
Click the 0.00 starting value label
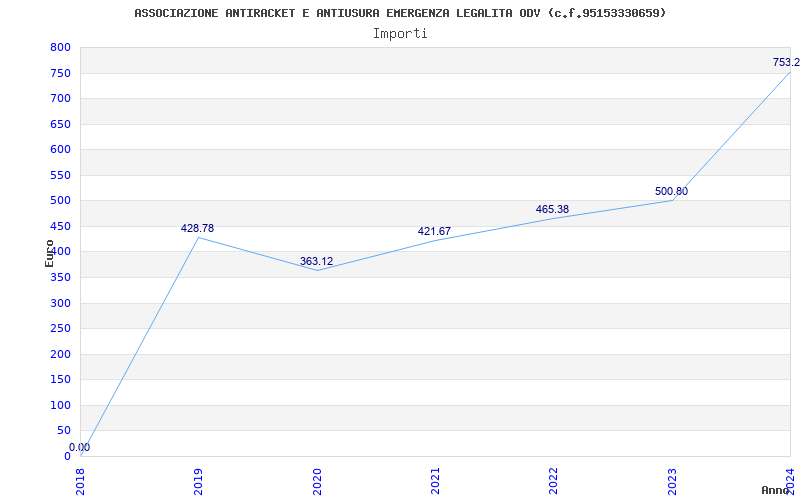click(x=80, y=447)
